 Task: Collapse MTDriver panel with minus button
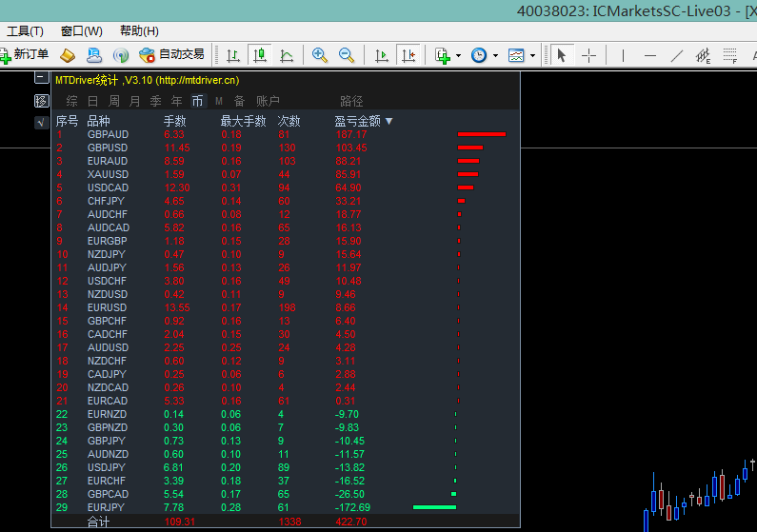click(x=42, y=78)
